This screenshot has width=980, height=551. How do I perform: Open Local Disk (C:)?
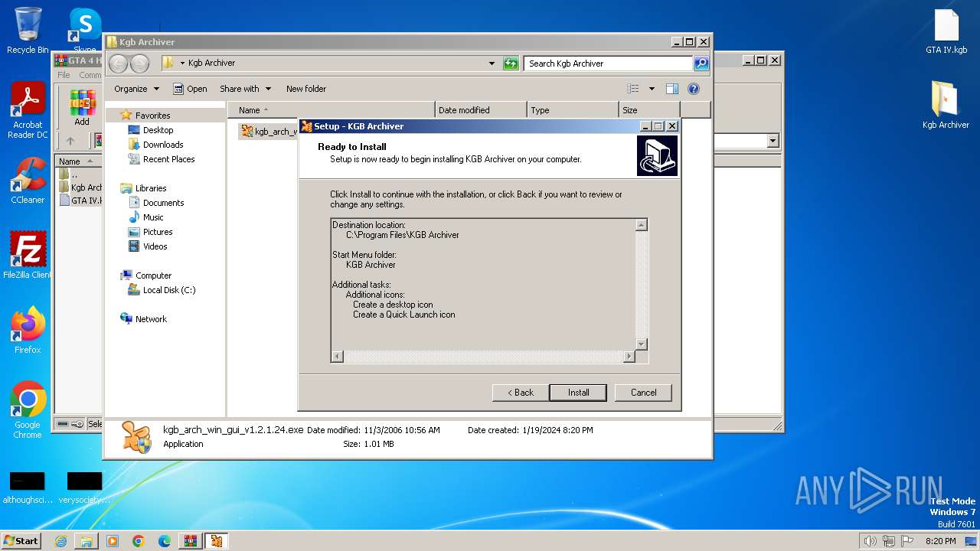pos(168,290)
